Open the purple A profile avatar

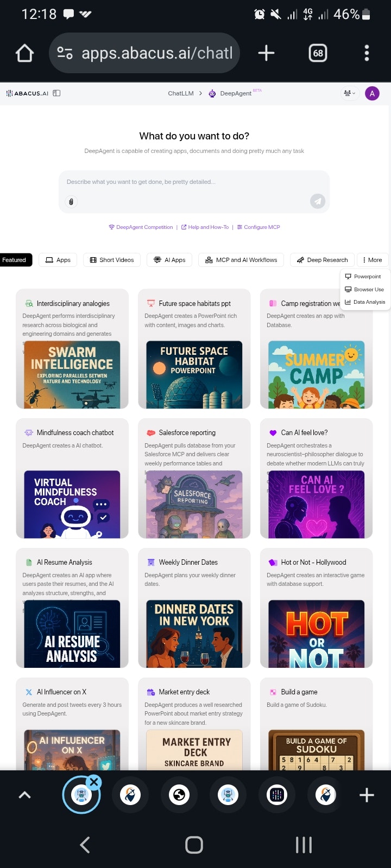[372, 93]
